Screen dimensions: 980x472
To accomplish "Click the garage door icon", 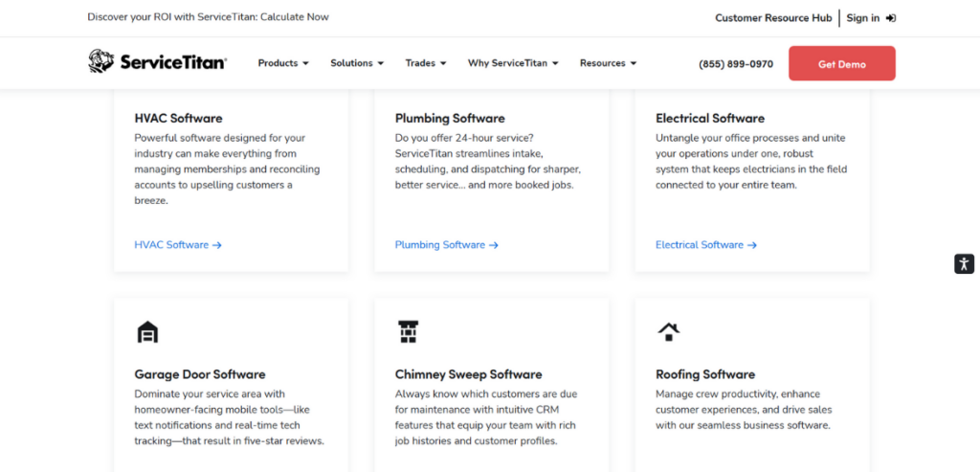I will (x=147, y=332).
